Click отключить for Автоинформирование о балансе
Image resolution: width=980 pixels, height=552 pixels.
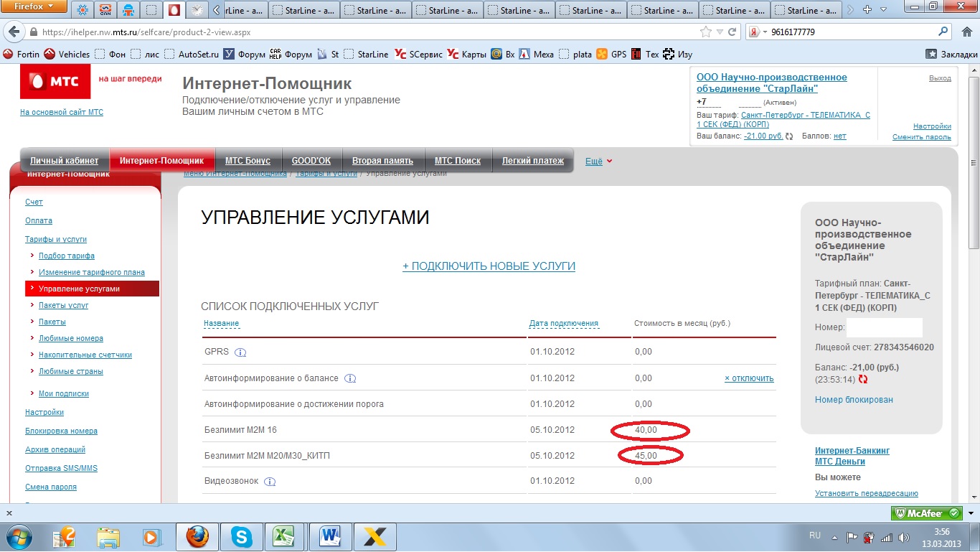pos(749,378)
